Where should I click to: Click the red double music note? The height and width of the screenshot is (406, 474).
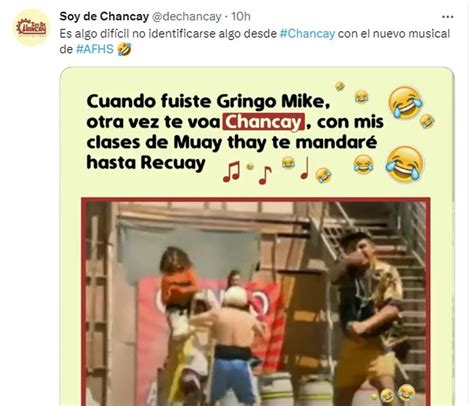pos(231,171)
